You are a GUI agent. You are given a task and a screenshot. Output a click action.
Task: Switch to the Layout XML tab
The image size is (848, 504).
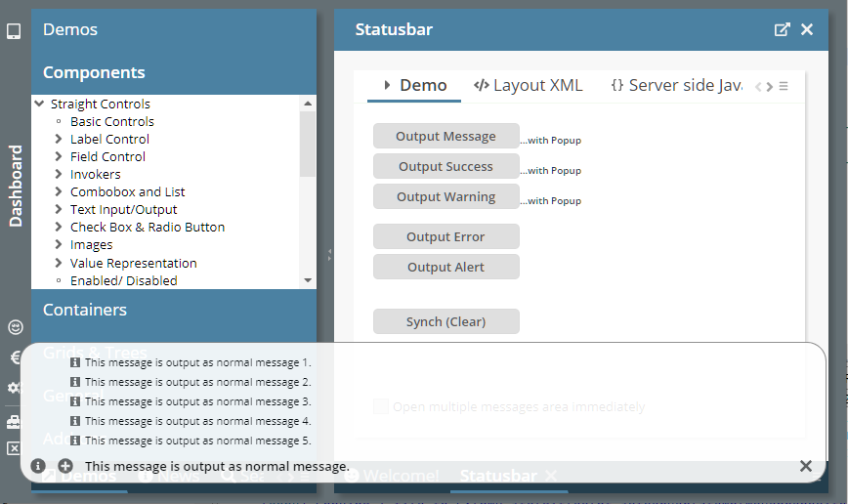[x=528, y=85]
